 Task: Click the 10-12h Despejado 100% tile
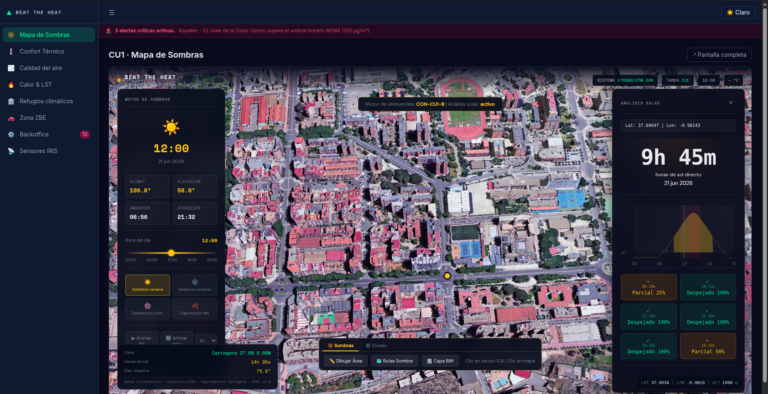click(x=707, y=287)
